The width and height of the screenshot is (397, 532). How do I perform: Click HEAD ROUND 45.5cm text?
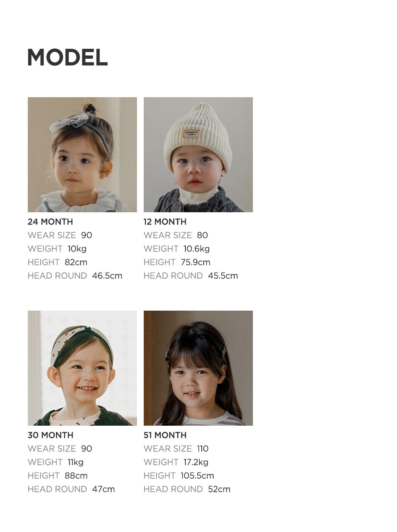coord(191,276)
